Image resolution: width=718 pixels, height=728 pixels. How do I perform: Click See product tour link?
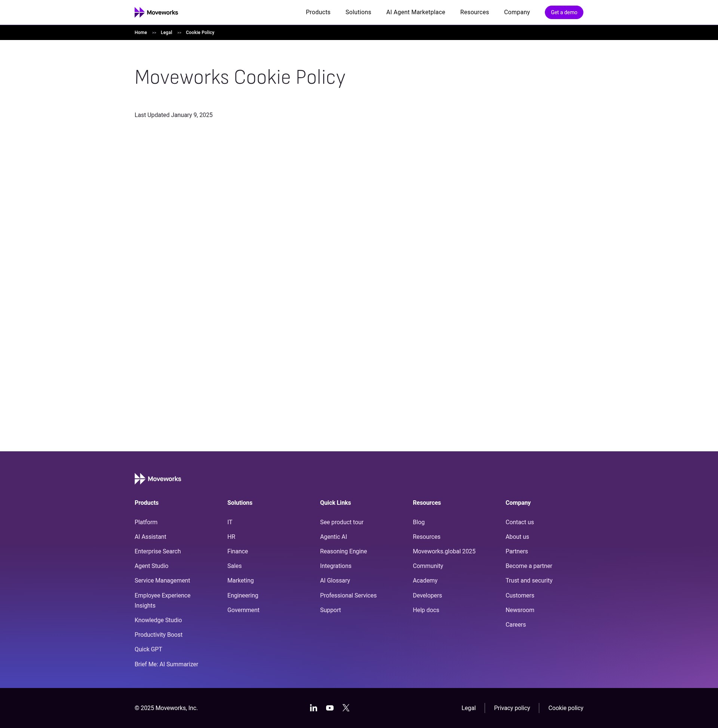(341, 522)
